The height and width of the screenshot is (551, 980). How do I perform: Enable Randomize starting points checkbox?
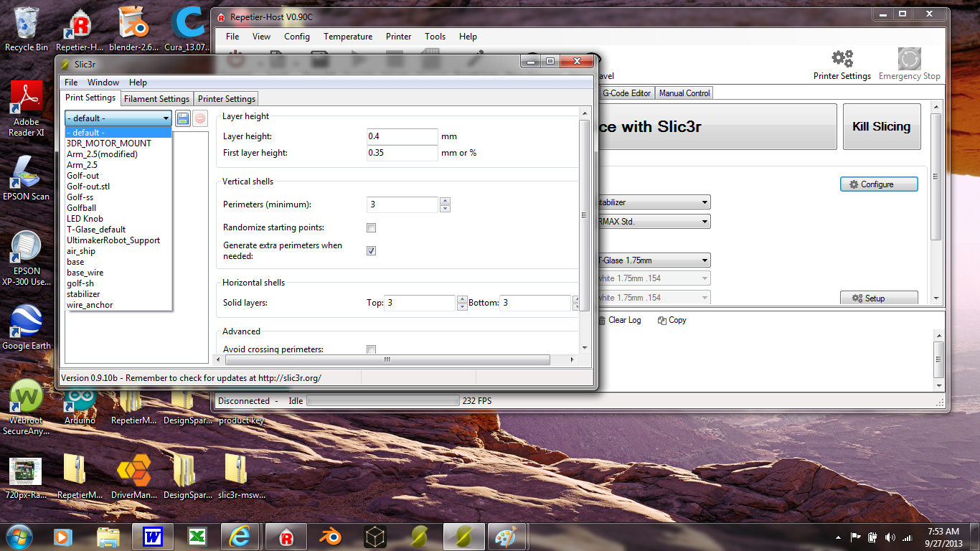click(x=371, y=228)
